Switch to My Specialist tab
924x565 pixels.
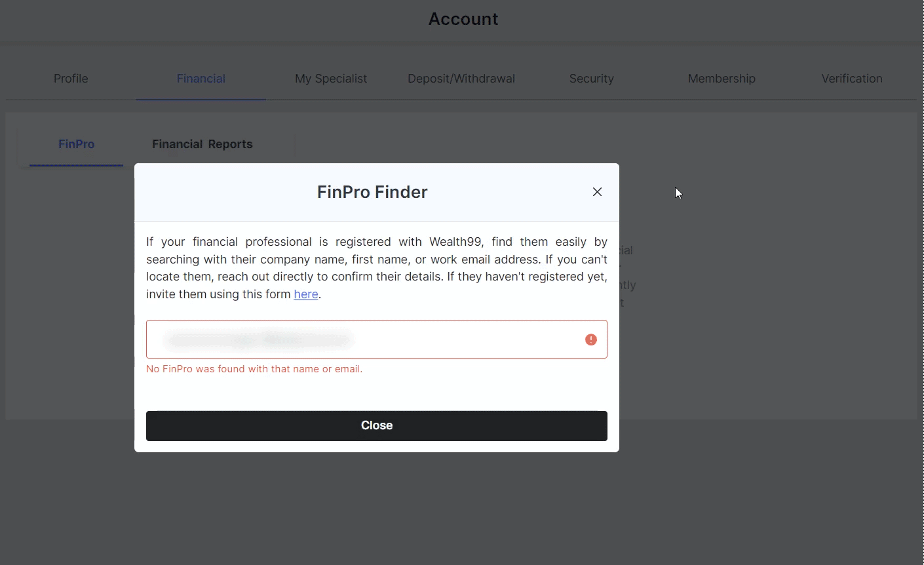coord(331,79)
